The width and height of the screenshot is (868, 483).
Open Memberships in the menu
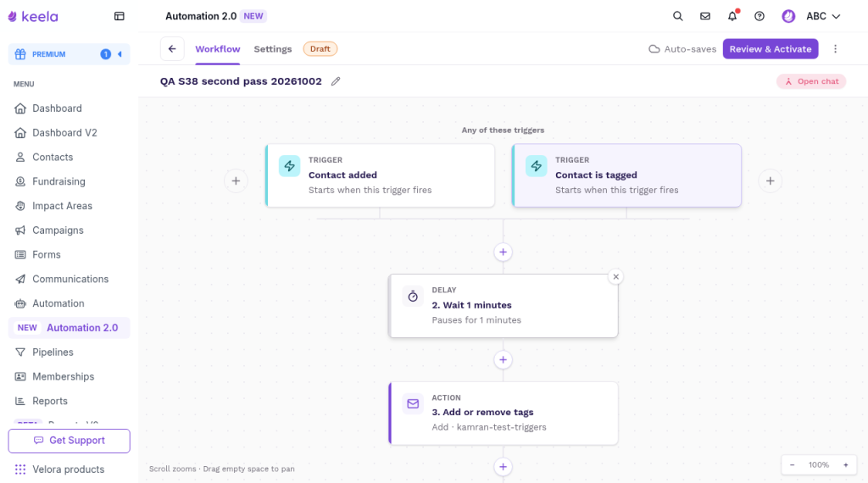pos(69,376)
